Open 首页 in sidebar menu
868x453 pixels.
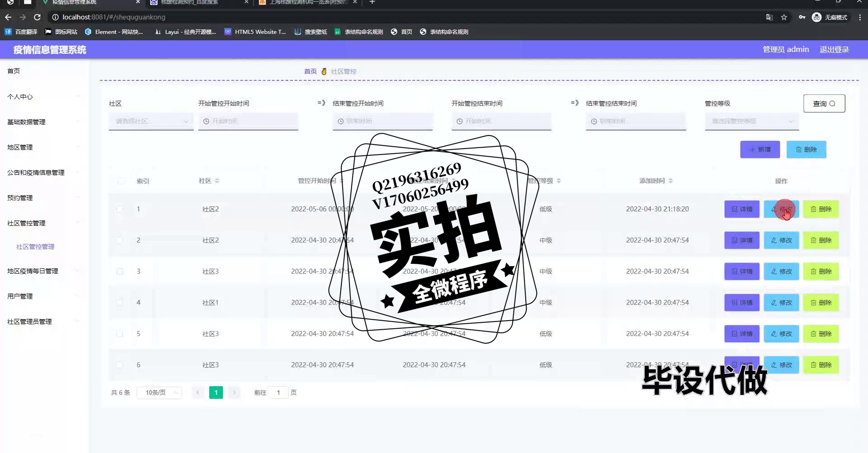pos(14,71)
